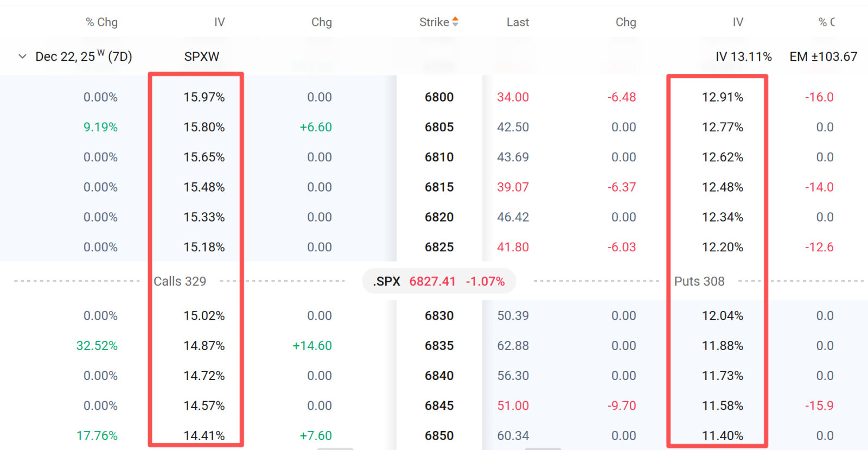
Task: Click put IV 11.73% cell
Action: (723, 376)
